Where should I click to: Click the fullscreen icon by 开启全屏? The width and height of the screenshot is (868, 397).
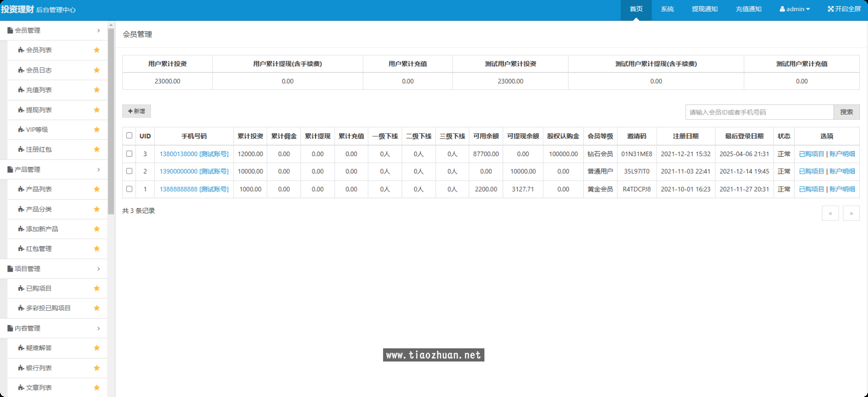point(831,9)
